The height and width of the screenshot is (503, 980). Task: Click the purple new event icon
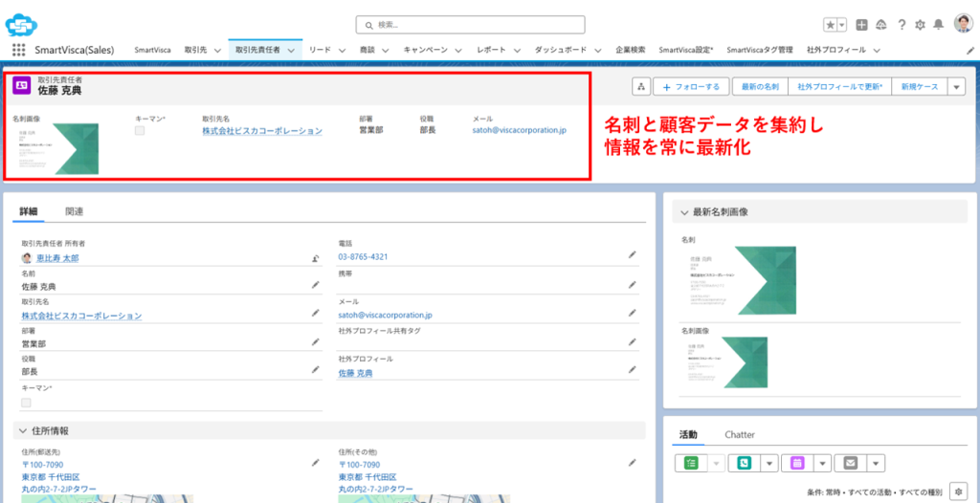(x=797, y=463)
